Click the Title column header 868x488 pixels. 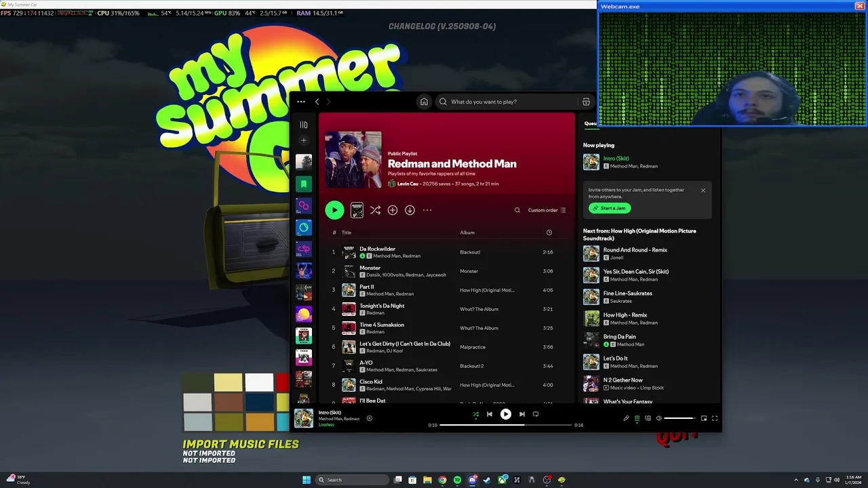point(347,232)
